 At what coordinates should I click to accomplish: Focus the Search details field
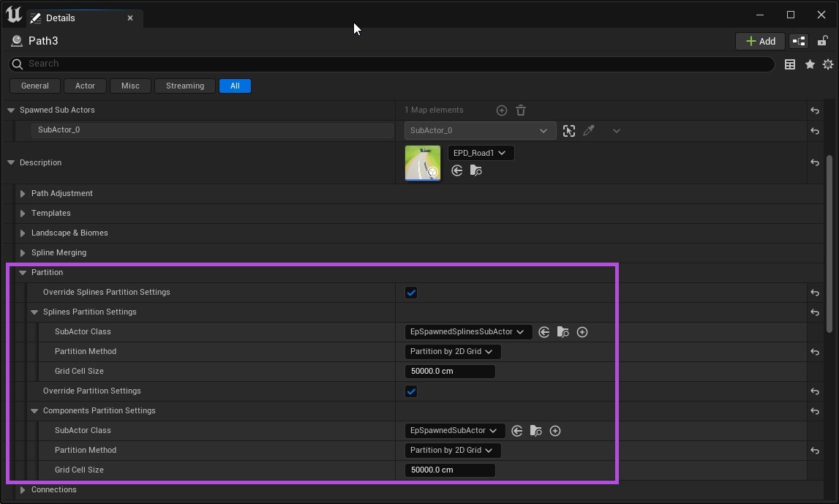395,64
